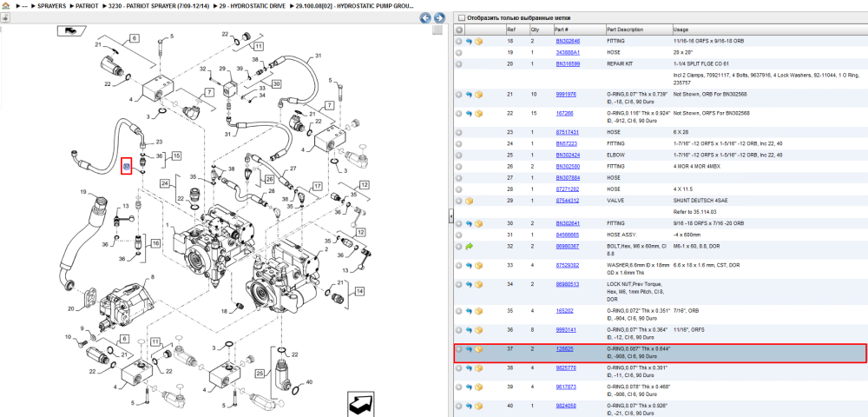Open part number link 87544312
Screen dimensions: 868x417
point(567,201)
